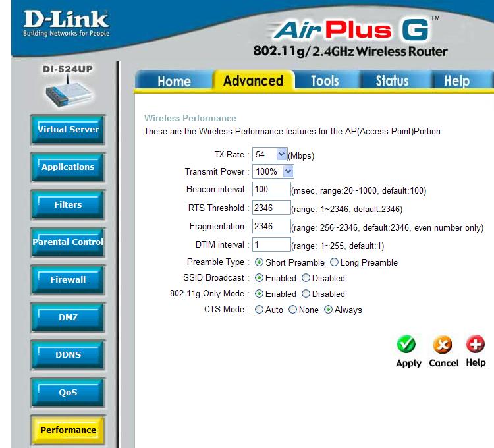Open the DDNS section
This screenshot has width=494, height=448.
[x=68, y=354]
